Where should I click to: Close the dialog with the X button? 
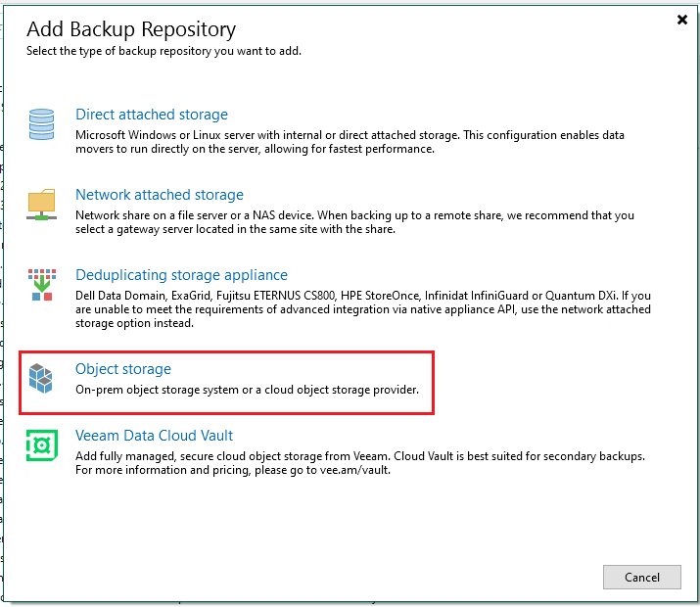[x=682, y=20]
